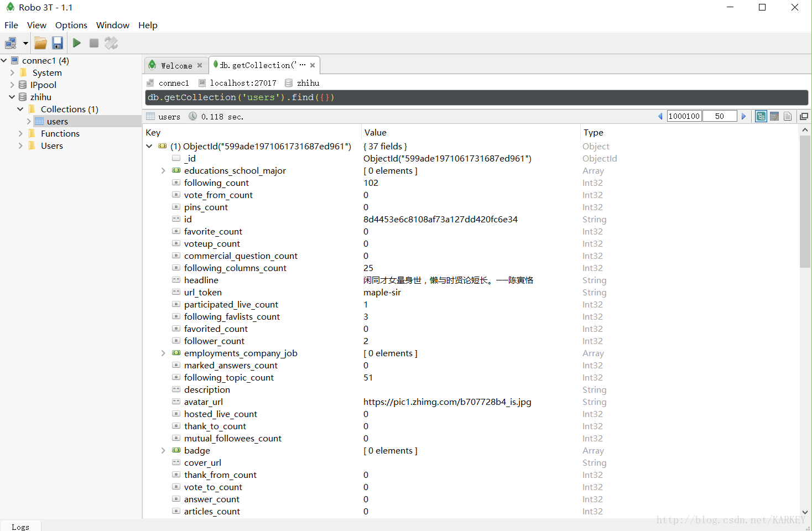
Task: Switch to table view mode
Action: (x=774, y=116)
